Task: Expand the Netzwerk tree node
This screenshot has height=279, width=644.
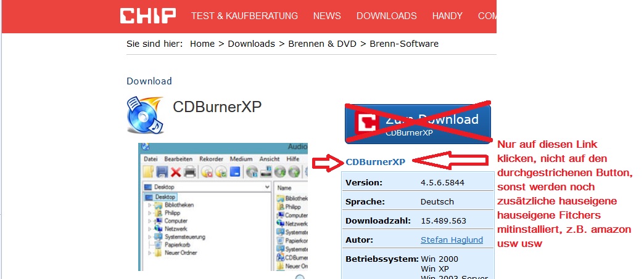Action: pos(149,229)
